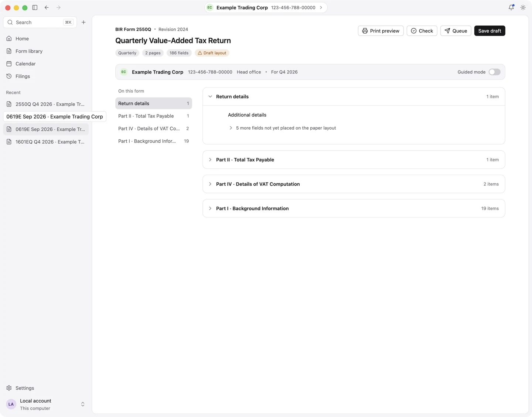Open Example Trading Corp selector in title bar
This screenshot has height=417, width=532.
click(266, 7)
